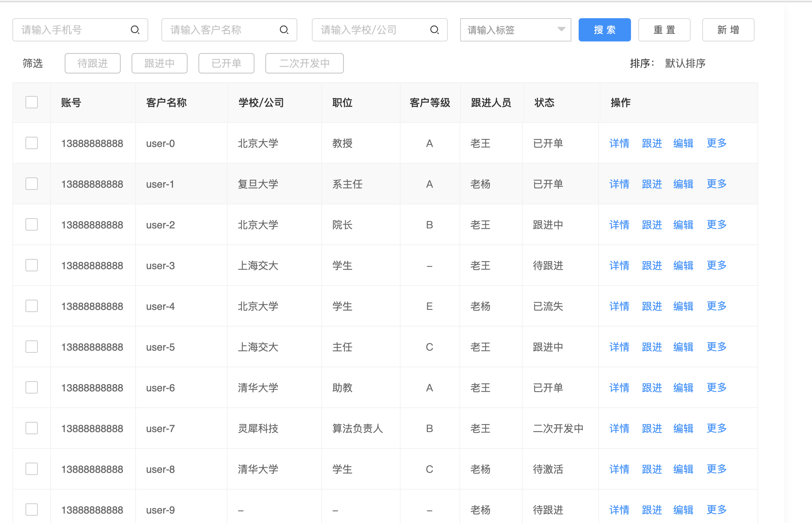Check the checkbox for user-7 row

tap(32, 428)
